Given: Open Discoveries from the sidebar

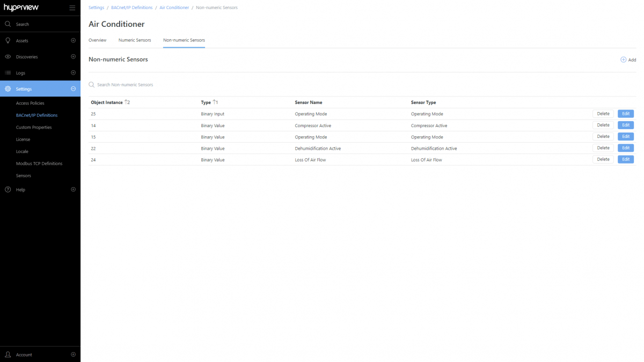Looking at the screenshot, I should pos(27,56).
